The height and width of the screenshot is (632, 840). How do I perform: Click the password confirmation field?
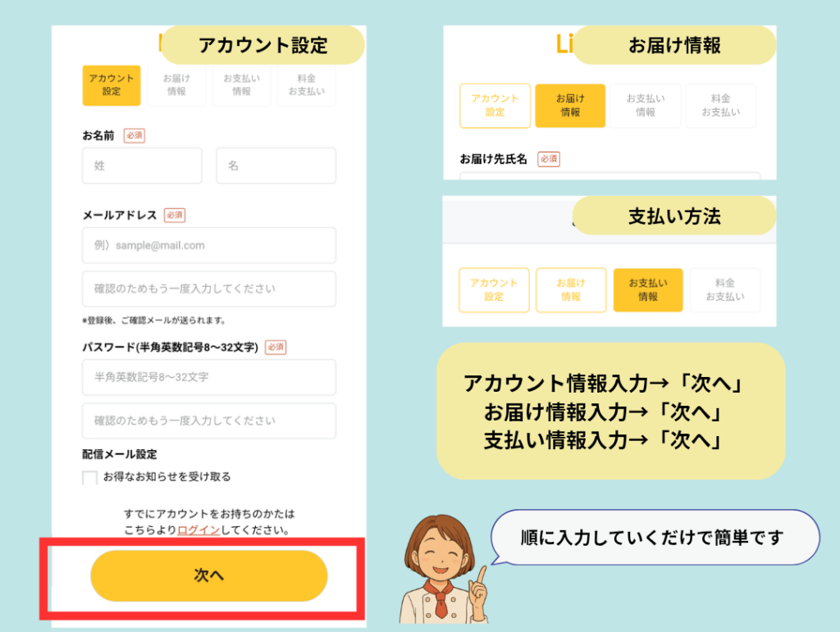pyautogui.click(x=208, y=421)
